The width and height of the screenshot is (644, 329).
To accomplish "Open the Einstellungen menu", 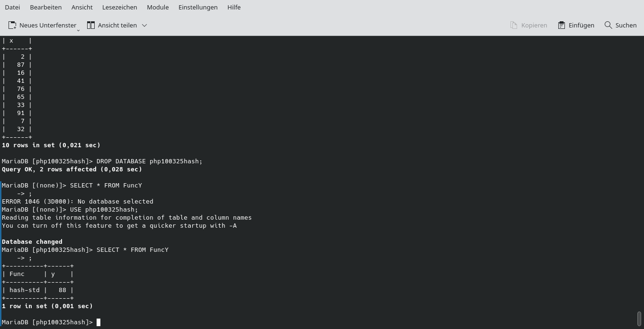I will pyautogui.click(x=198, y=7).
